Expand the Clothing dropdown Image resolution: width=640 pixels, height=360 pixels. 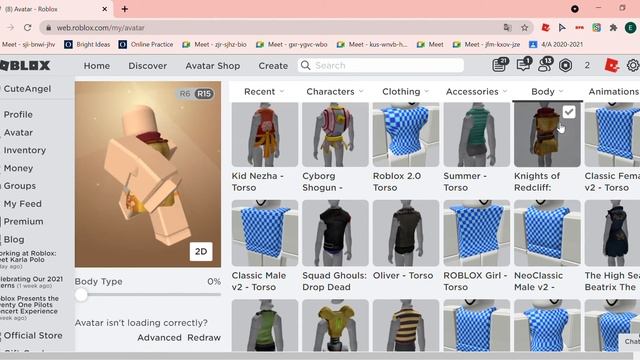[x=405, y=91]
